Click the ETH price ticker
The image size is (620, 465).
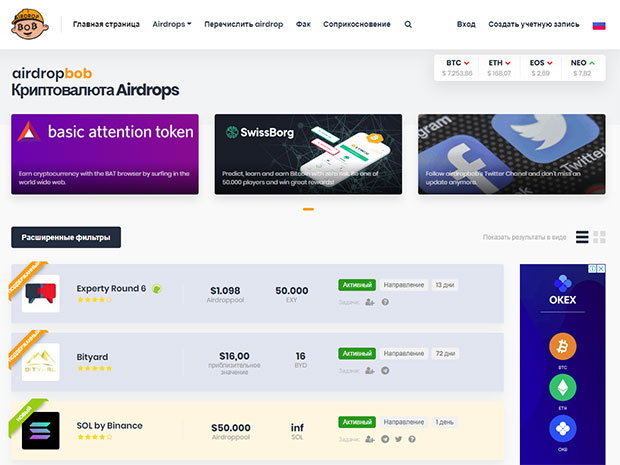tap(499, 68)
